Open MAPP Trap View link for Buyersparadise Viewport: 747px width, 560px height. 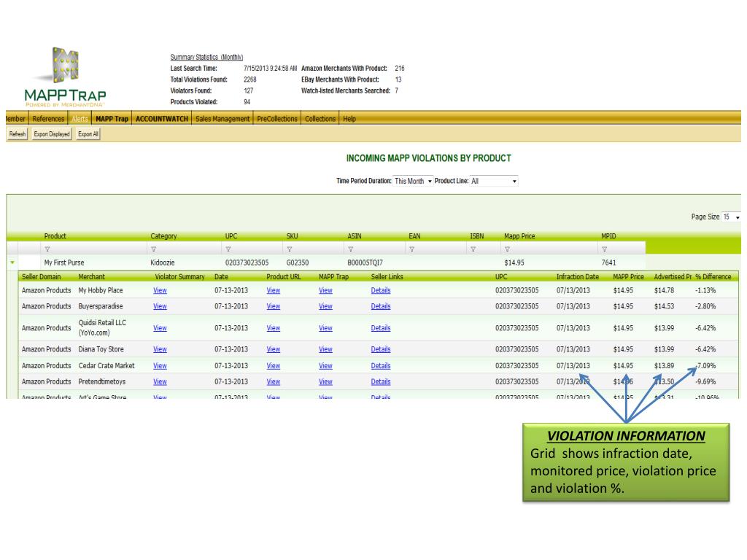[325, 306]
